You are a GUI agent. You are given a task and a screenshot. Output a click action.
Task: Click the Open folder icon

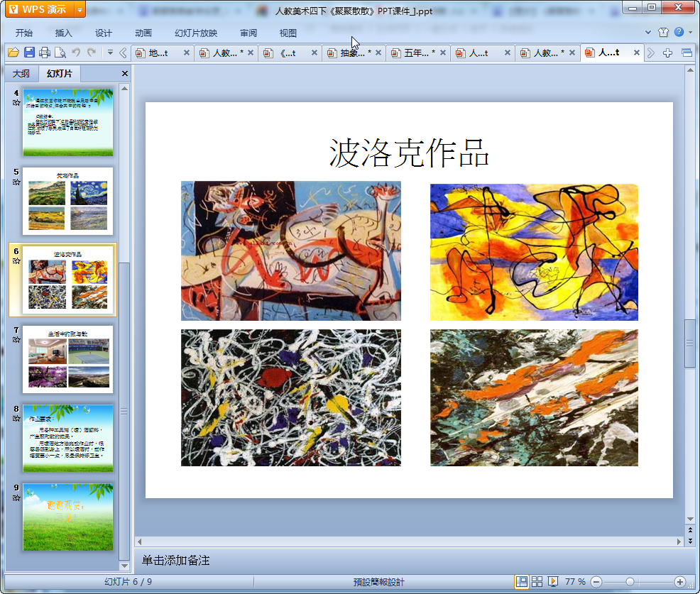coord(13,53)
